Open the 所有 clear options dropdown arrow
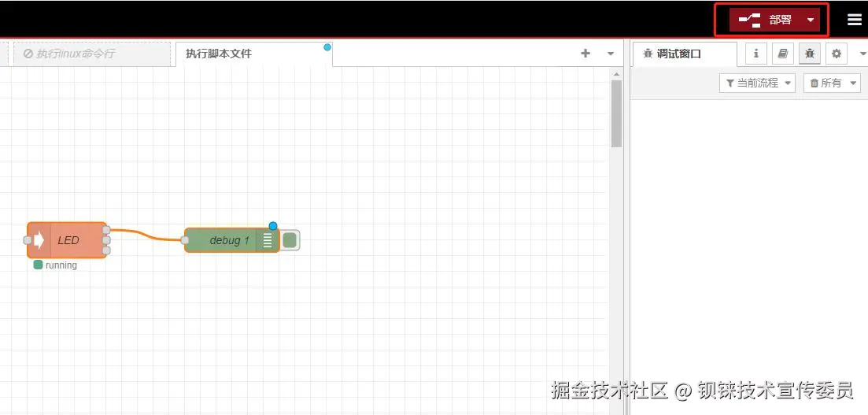The width and height of the screenshot is (868, 415). click(x=853, y=83)
